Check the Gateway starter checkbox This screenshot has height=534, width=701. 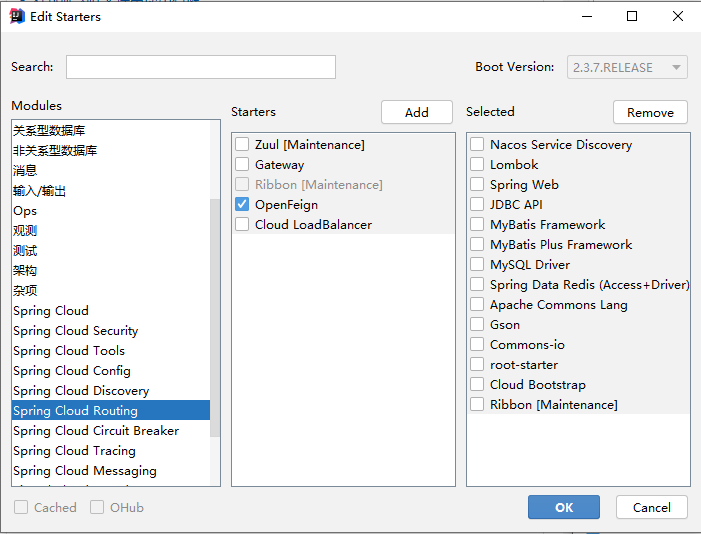coord(242,165)
